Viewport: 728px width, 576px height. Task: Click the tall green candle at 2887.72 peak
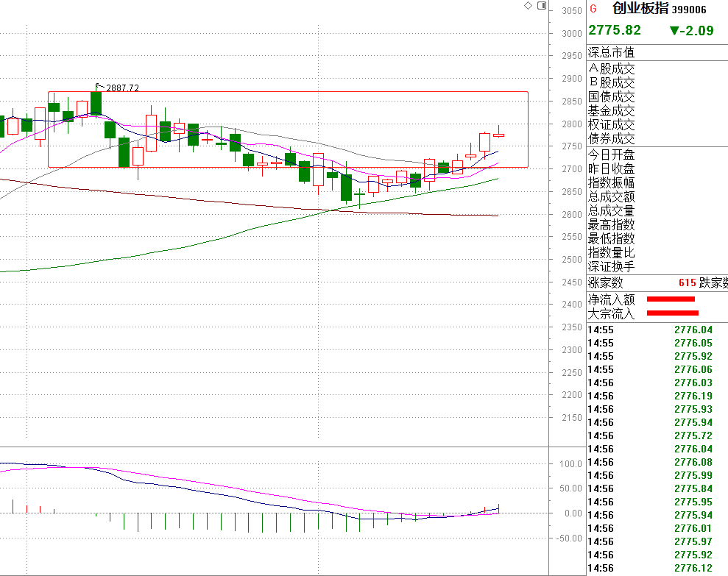point(96,102)
